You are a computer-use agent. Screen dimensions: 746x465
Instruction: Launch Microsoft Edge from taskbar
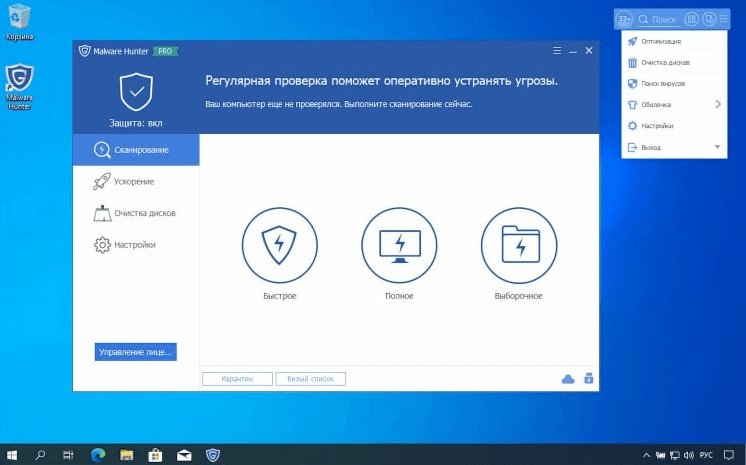click(x=98, y=455)
